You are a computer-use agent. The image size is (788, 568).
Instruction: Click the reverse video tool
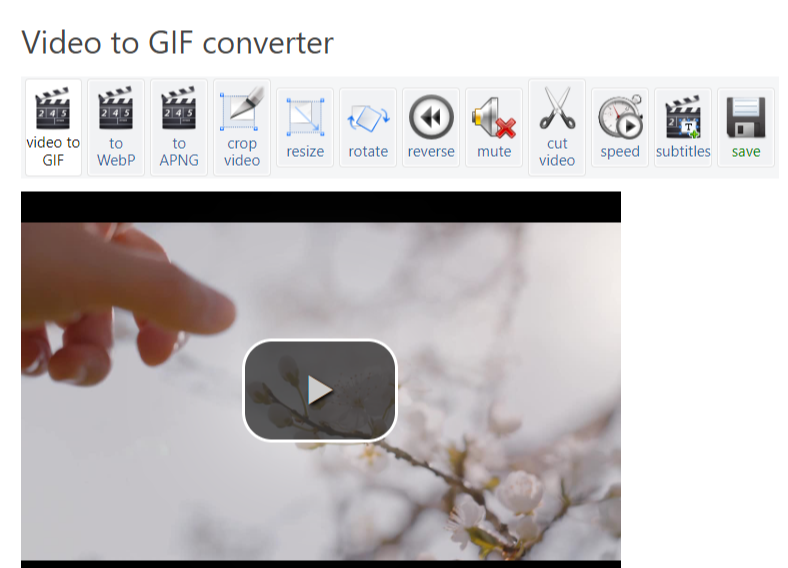point(431,127)
